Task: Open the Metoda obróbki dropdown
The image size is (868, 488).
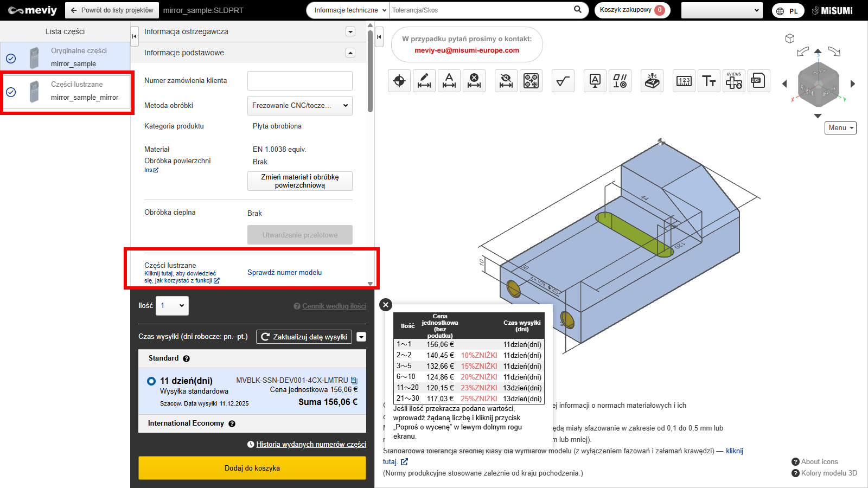Action: pyautogui.click(x=299, y=106)
